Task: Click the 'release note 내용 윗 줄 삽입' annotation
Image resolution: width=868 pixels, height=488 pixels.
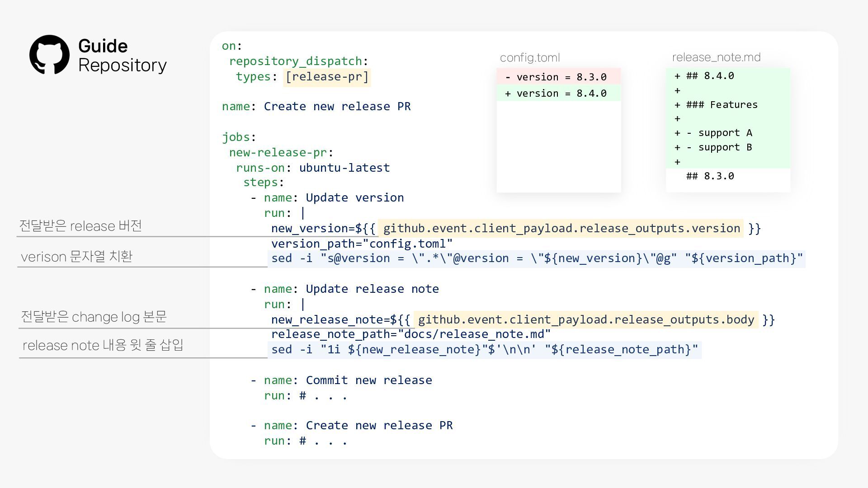Action: coord(103,345)
